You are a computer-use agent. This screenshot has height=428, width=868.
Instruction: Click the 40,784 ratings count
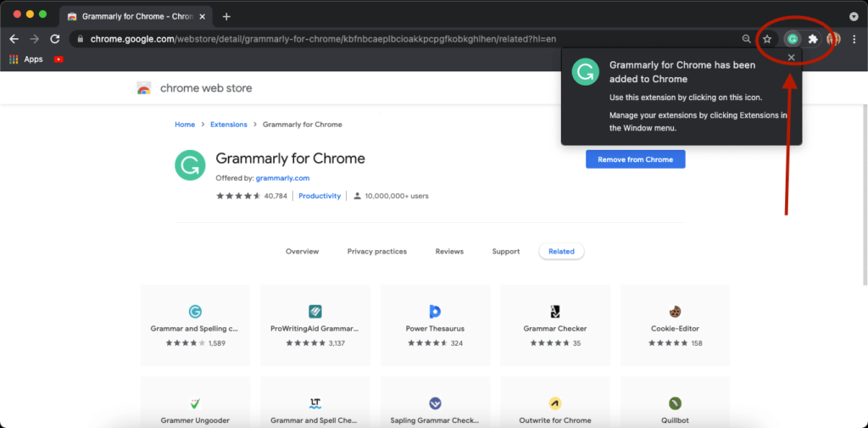(275, 196)
